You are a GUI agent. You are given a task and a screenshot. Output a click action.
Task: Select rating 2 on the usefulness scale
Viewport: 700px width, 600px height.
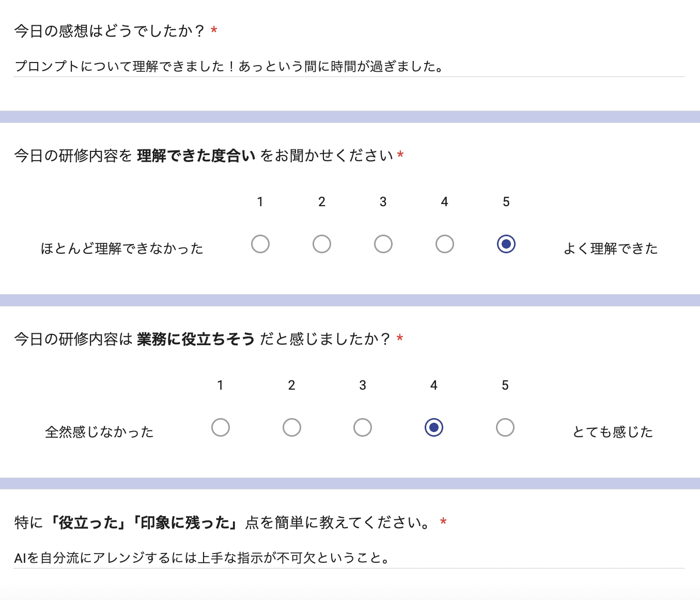tap(292, 427)
